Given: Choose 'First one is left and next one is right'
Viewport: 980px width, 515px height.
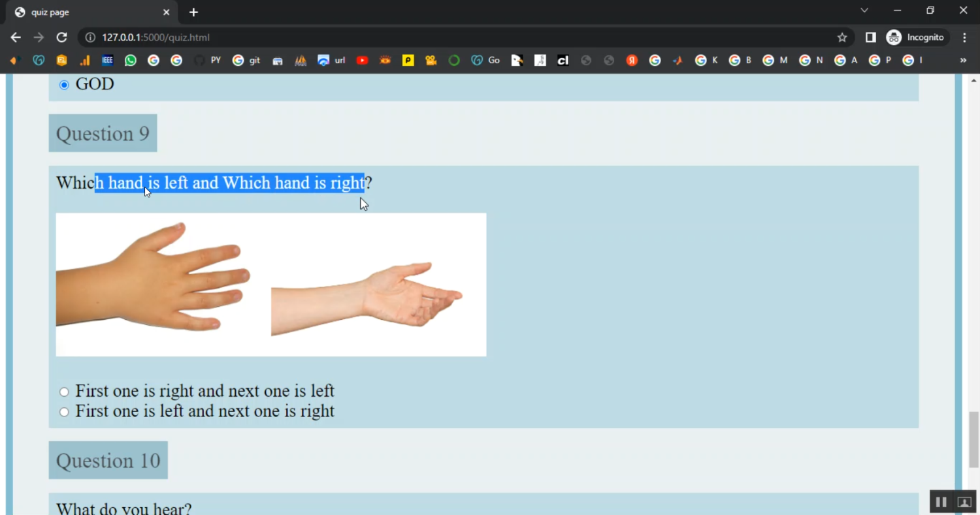Looking at the screenshot, I should pos(64,412).
